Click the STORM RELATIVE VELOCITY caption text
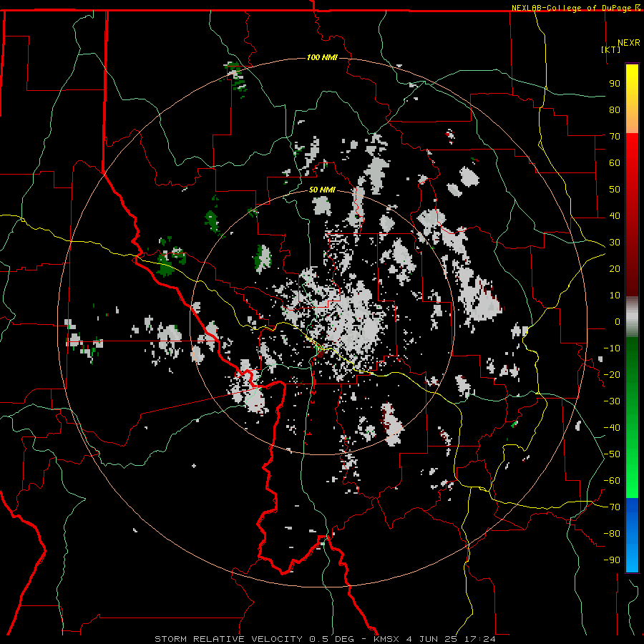Screen dimensions: 644x644 tap(228, 639)
